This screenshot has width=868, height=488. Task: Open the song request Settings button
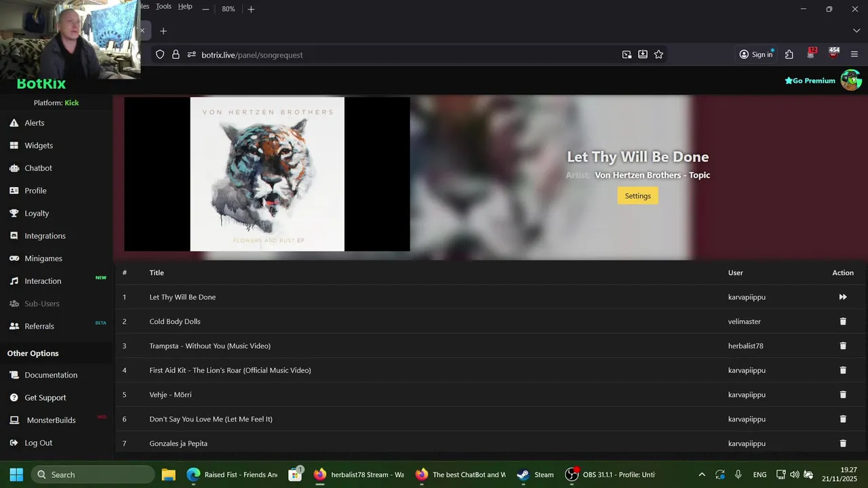[637, 196]
